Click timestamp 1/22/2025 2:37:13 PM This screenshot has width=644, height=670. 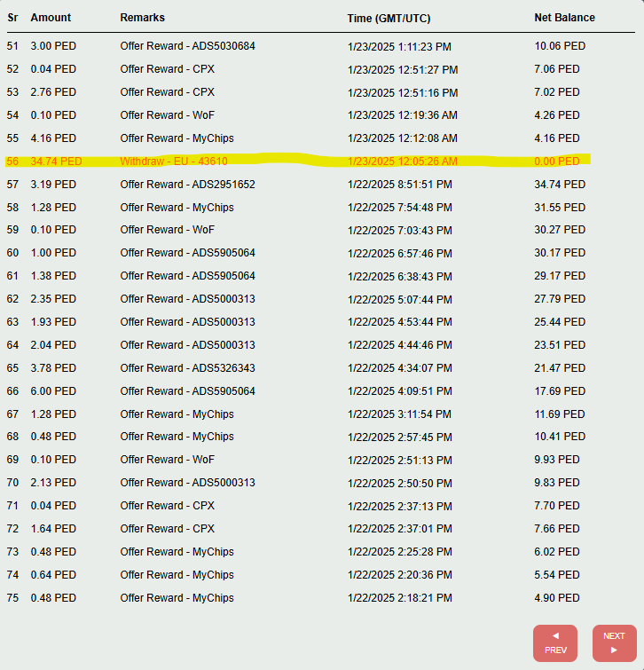click(x=400, y=507)
